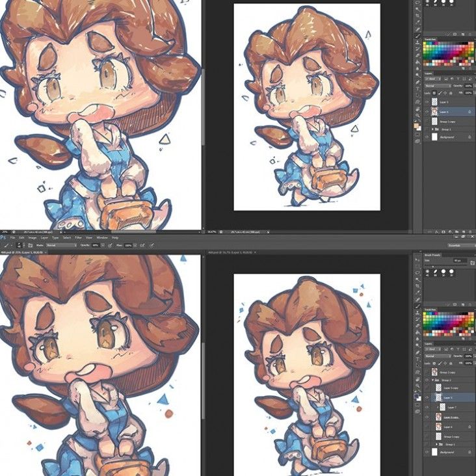
Task: Click the brush Size value field in Brush Presets
Action: pos(460,261)
